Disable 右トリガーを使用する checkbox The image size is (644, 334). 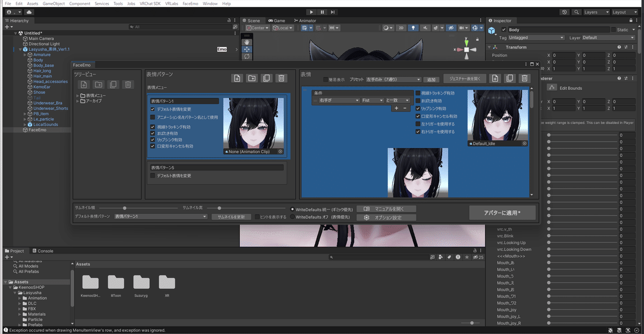(418, 132)
